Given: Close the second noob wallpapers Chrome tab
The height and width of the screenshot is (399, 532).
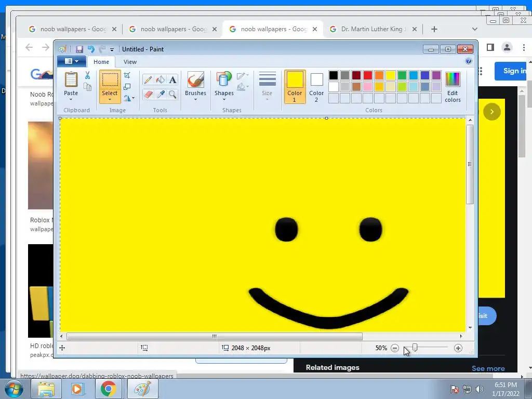Looking at the screenshot, I should pos(215,29).
